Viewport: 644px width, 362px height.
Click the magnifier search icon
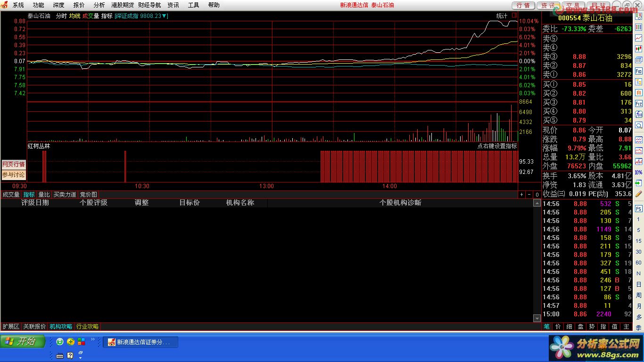tap(639, 125)
